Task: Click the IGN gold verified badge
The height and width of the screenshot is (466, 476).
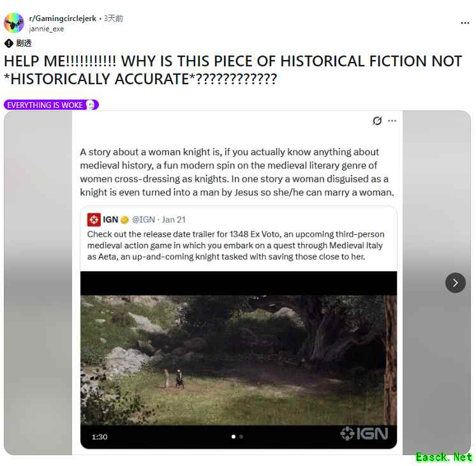Action: pos(124,220)
